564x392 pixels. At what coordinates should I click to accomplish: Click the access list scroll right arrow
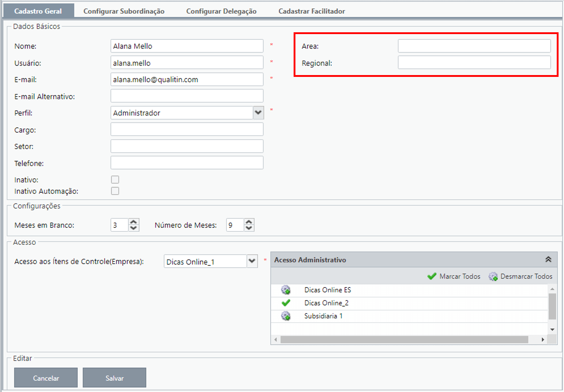click(x=543, y=339)
